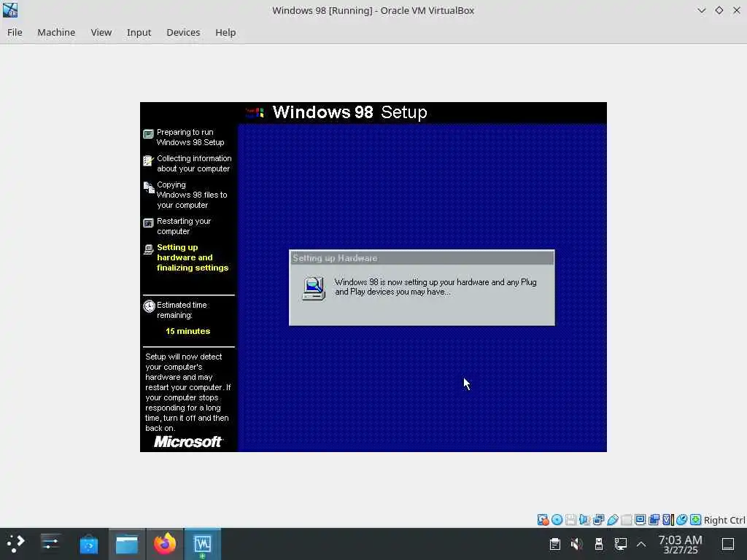The width and height of the screenshot is (747, 560).
Task: Click the Setting up Hardware dialog title
Action: [335, 258]
